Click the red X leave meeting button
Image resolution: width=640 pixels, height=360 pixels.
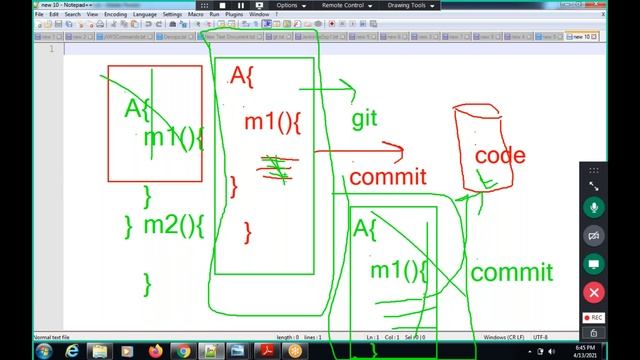tap(593, 292)
